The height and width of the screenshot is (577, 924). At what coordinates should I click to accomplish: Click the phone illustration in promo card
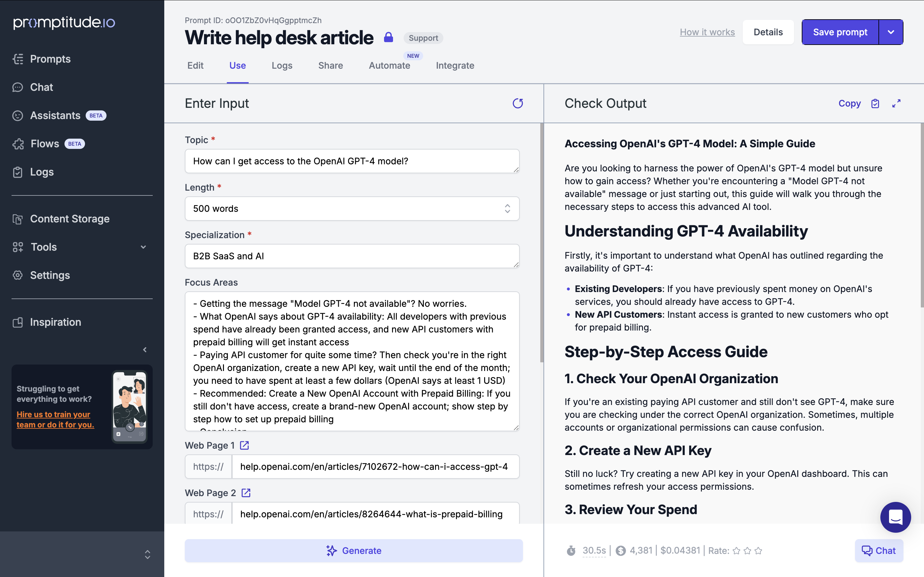(x=130, y=407)
